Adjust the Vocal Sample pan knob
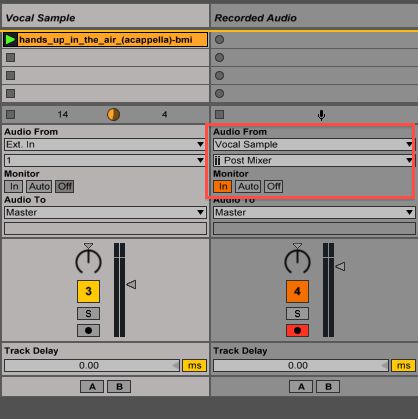This screenshot has height=419, width=418. 88,261
